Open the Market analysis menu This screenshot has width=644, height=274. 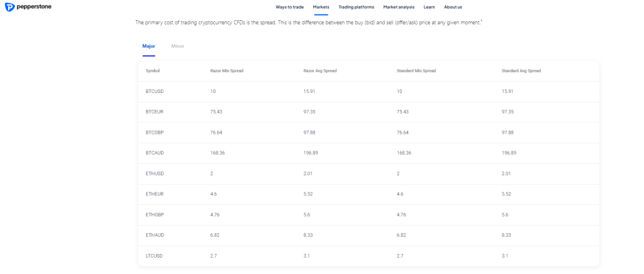point(399,7)
